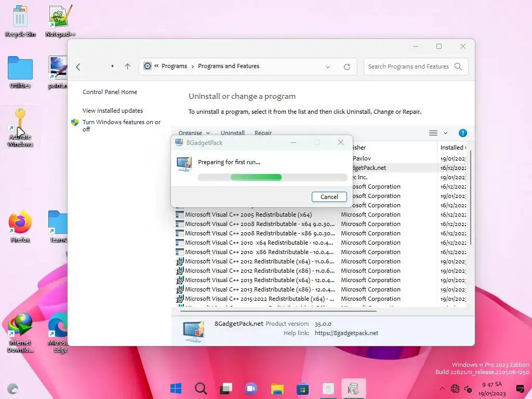Select Visual C++ 2010 x64 Redistributable row
532x399 pixels.
[x=255, y=243]
